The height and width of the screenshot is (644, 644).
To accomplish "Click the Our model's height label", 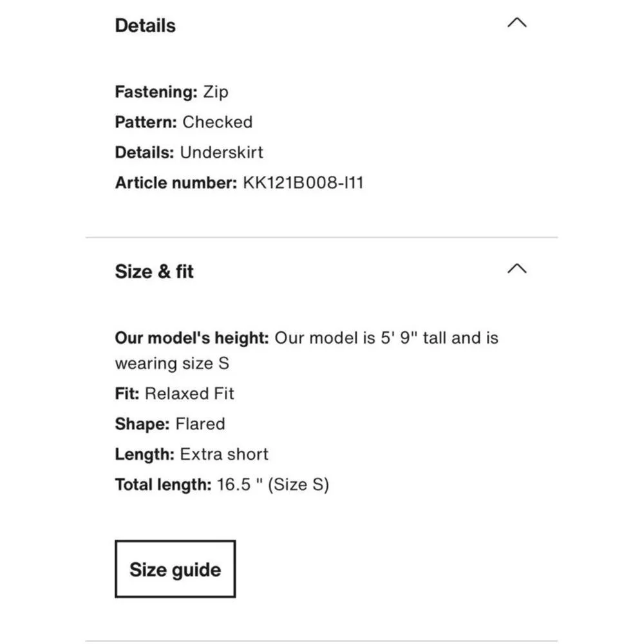I will click(x=192, y=338).
